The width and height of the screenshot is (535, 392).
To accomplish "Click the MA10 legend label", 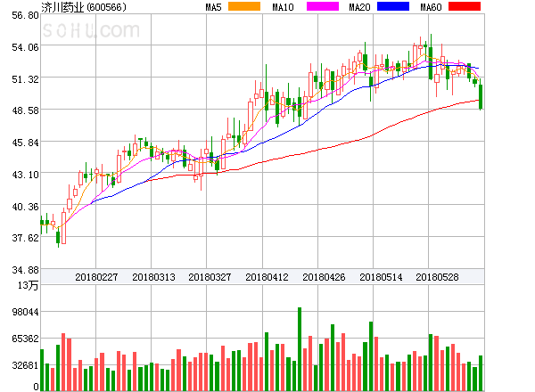I will tap(283, 7).
